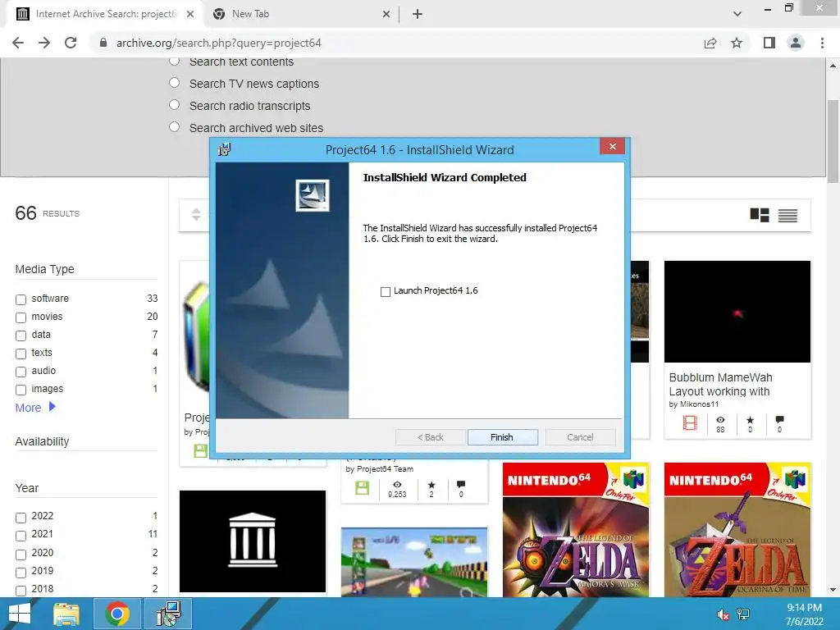The image size is (840, 630).
Task: Select the Search archived web sites option
Action: pyautogui.click(x=174, y=127)
